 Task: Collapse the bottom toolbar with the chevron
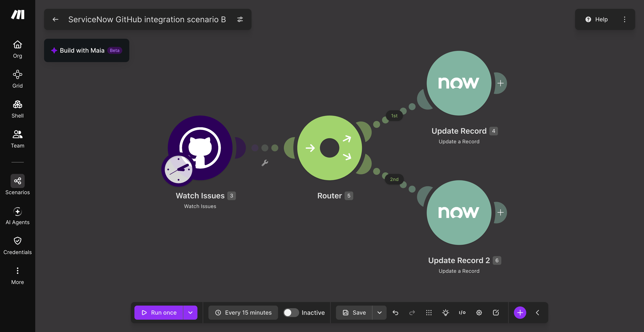point(537,312)
